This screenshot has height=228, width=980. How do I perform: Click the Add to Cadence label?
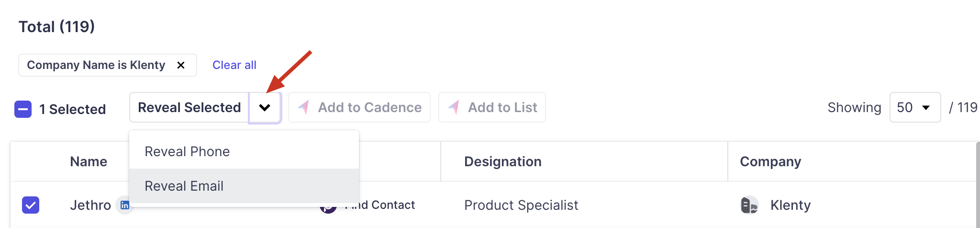(x=369, y=107)
